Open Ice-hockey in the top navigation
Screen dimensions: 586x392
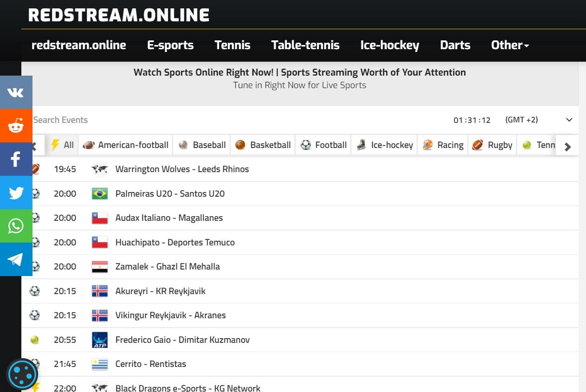pos(390,45)
